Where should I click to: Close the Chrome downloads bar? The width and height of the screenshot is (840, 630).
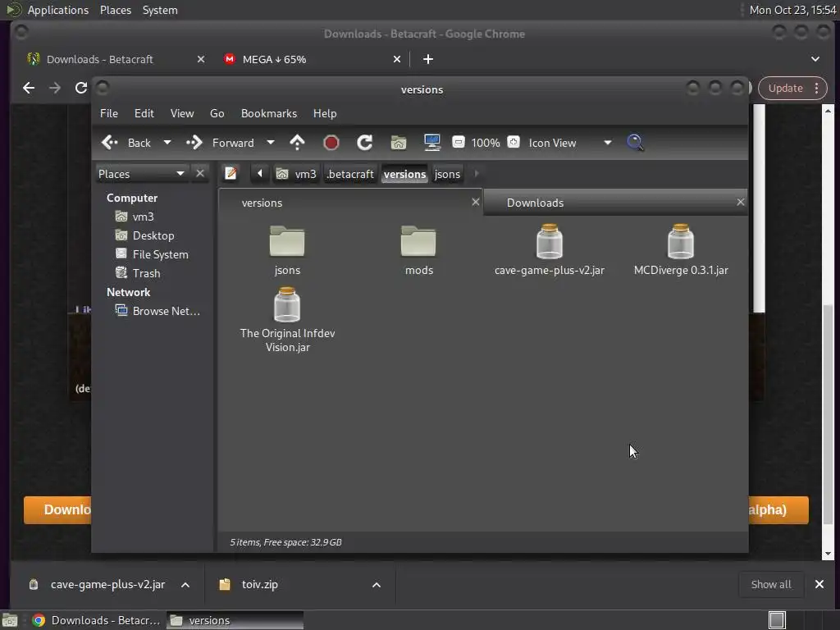click(819, 584)
